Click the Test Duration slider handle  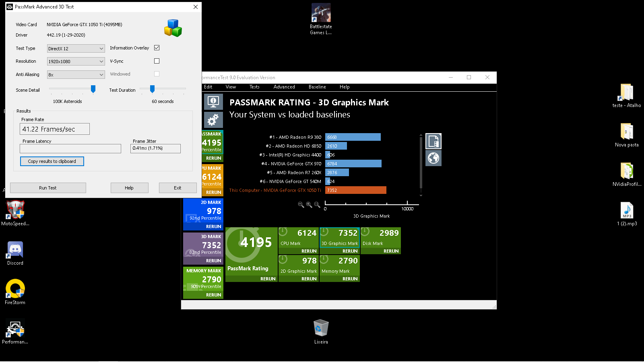[x=152, y=89]
